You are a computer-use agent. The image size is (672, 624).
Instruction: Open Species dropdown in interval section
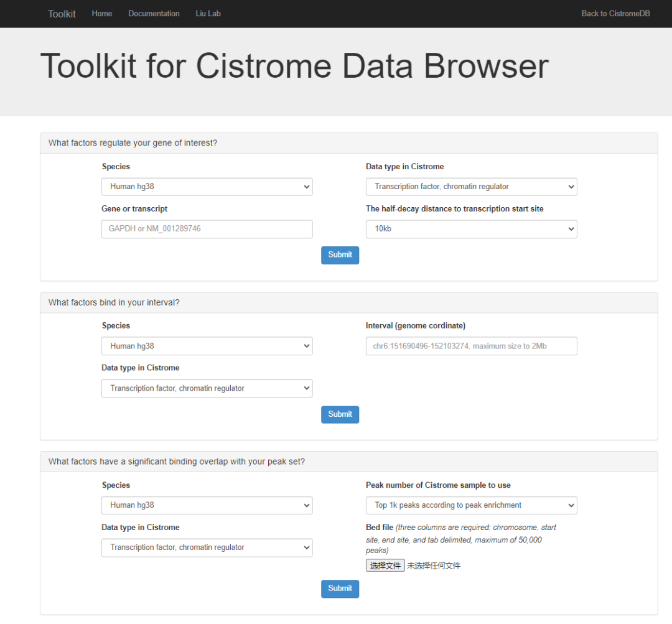[x=207, y=346]
